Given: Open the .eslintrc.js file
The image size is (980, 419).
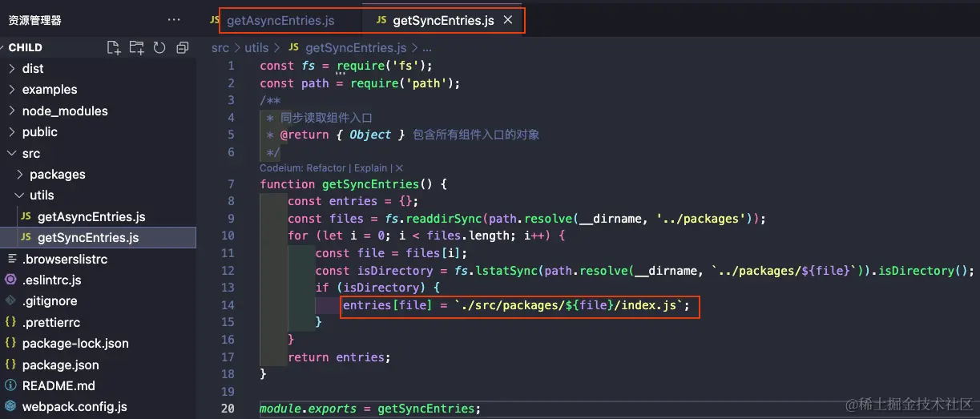Looking at the screenshot, I should coord(51,280).
